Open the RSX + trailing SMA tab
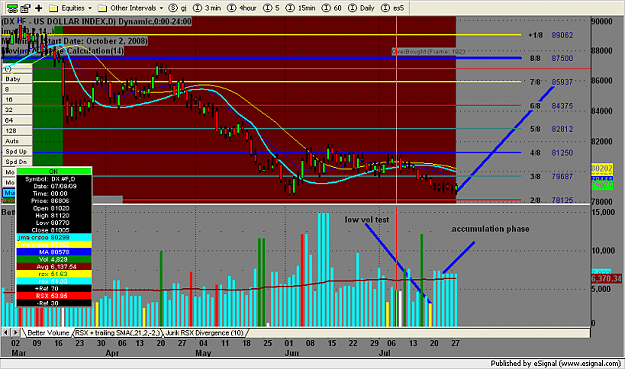This screenshot has width=625, height=369. (x=118, y=333)
